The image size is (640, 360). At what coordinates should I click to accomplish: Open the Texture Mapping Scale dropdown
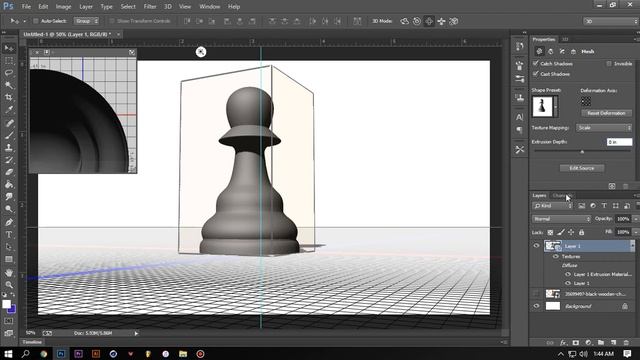coord(604,128)
